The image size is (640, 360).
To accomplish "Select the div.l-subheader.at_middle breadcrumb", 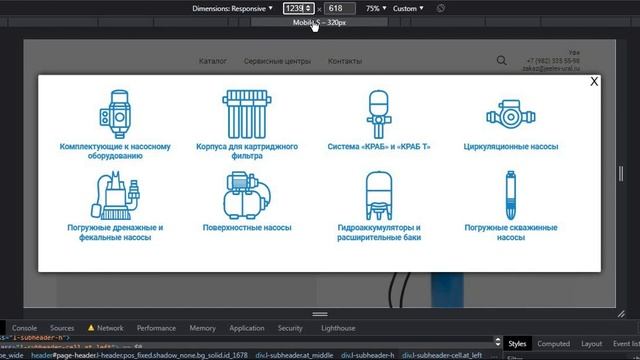I will pos(294,356).
